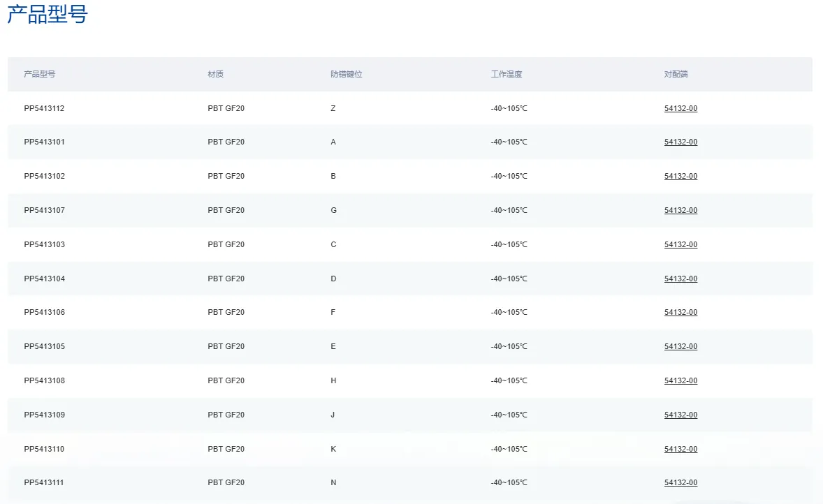This screenshot has width=823, height=504.
Task: Open 54132-00 link in PP5413109 row
Action: click(x=680, y=415)
